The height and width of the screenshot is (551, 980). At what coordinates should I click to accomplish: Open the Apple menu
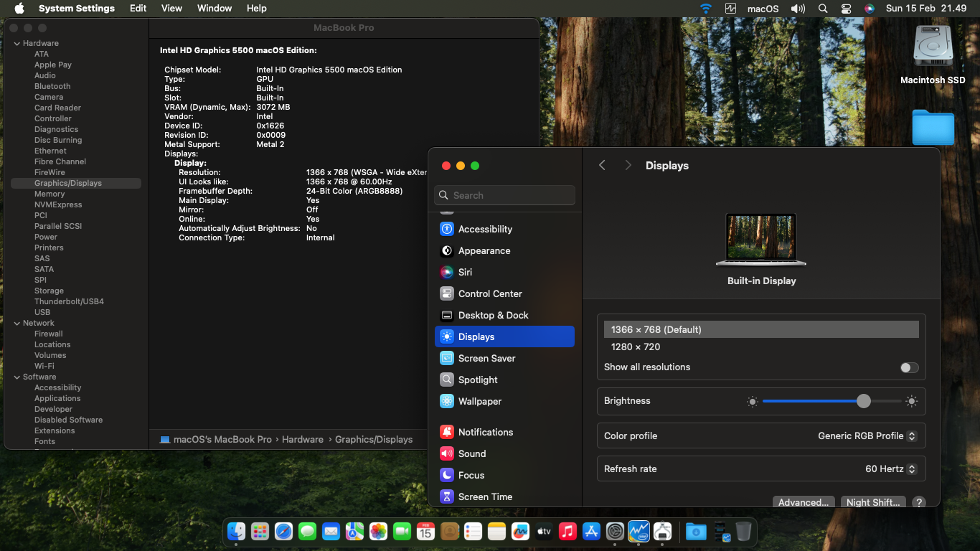[x=19, y=9]
